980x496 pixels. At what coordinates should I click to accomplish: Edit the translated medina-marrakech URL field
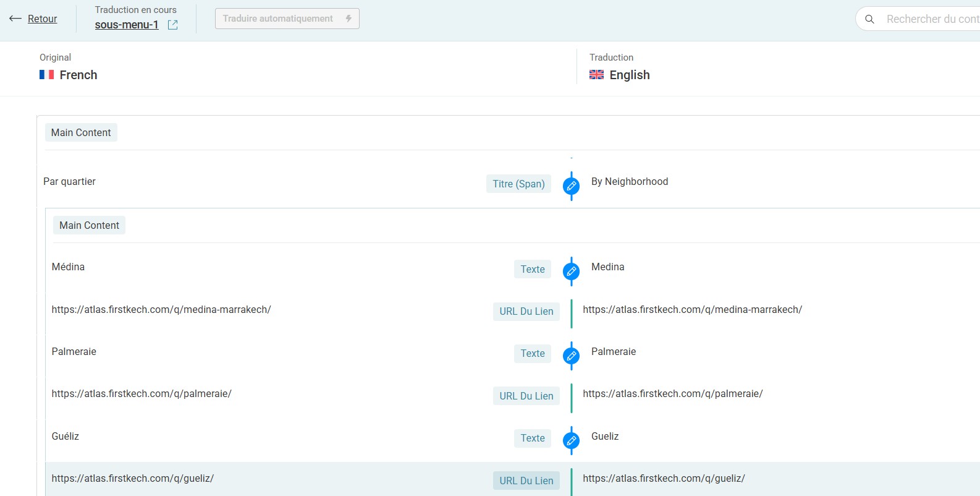point(692,309)
